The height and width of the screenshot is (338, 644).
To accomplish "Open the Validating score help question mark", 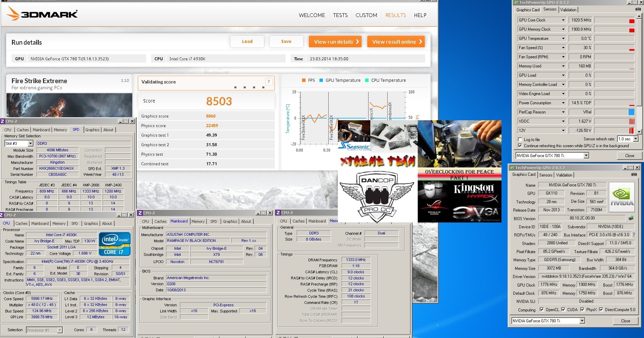I will click(x=269, y=81).
